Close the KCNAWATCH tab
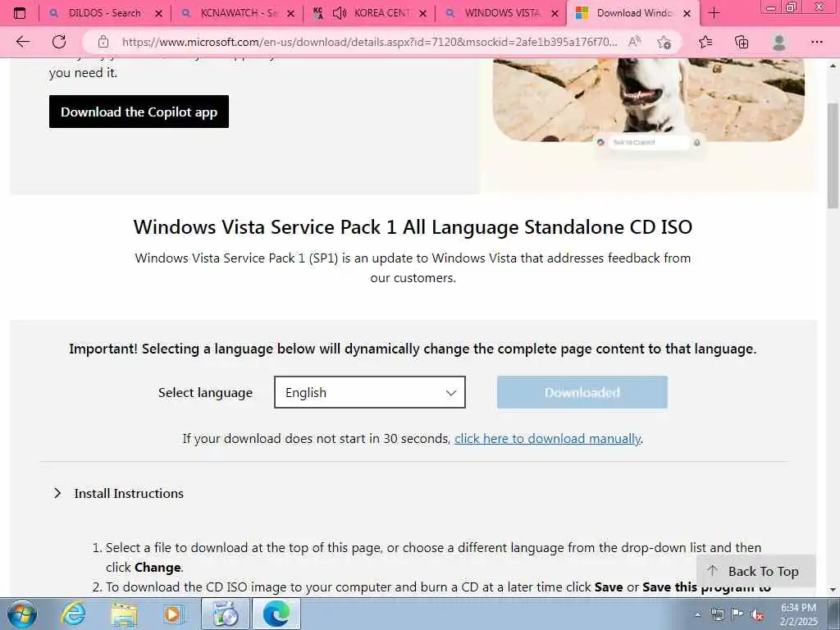The height and width of the screenshot is (630, 840). (x=291, y=14)
